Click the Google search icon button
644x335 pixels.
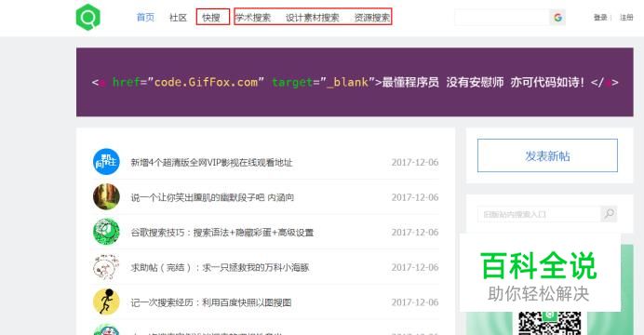(x=557, y=18)
